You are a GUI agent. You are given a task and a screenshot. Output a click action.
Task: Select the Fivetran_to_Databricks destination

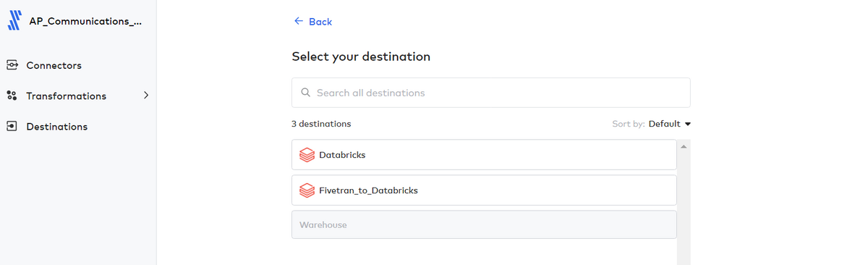click(484, 190)
